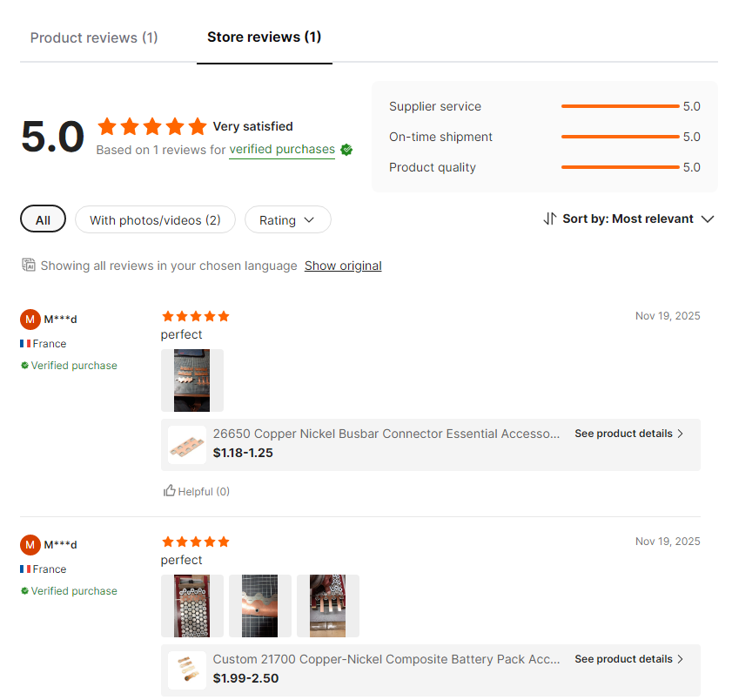Viewport: 732px width, 700px height.
Task: Switch to the Product reviews tab
Action: click(94, 37)
